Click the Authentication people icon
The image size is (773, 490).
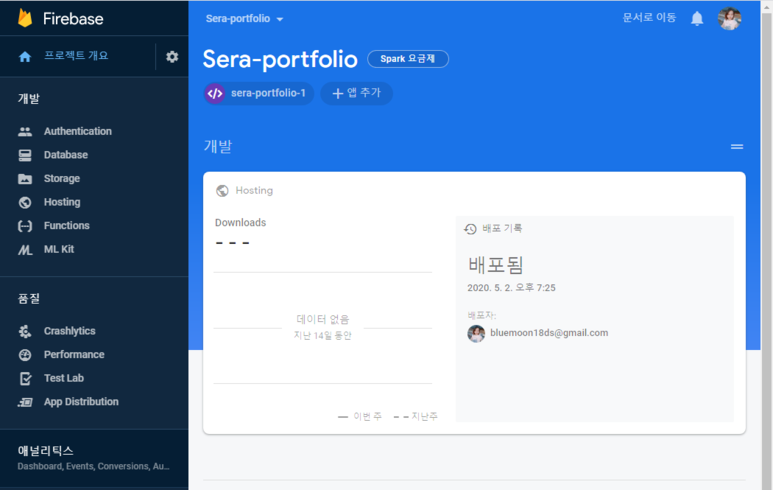tap(25, 132)
